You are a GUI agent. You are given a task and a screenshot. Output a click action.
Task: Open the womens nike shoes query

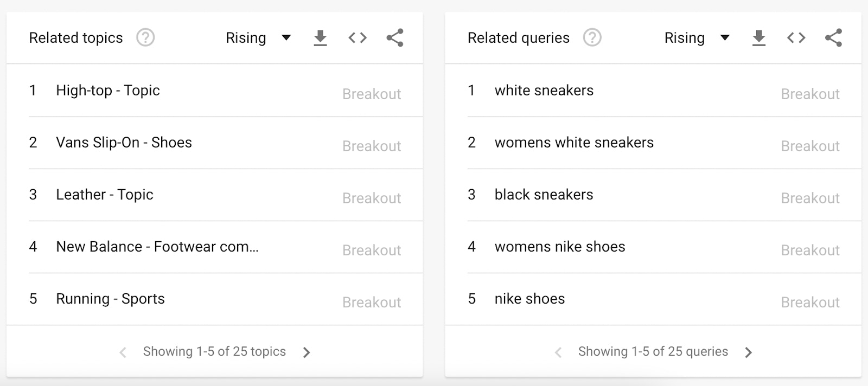point(560,247)
